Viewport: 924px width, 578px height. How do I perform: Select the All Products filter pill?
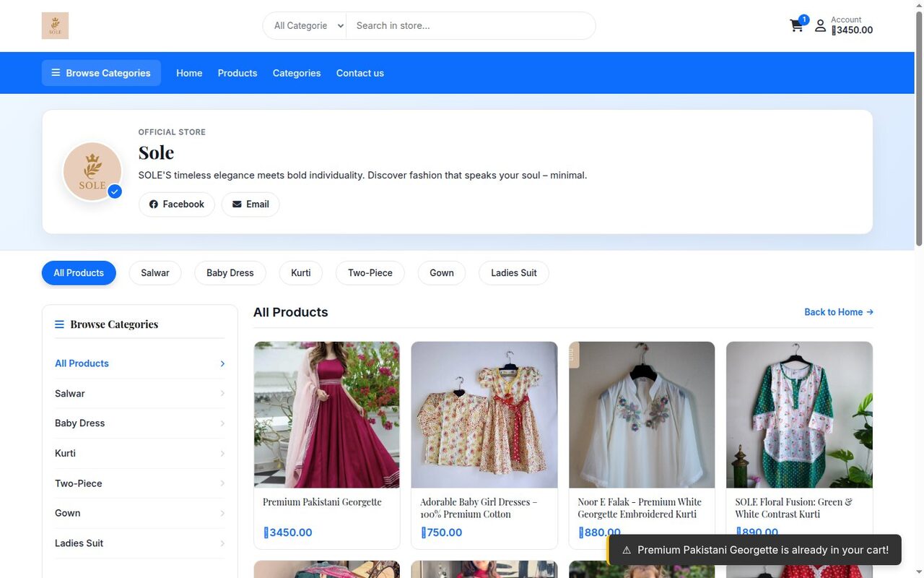click(x=79, y=273)
